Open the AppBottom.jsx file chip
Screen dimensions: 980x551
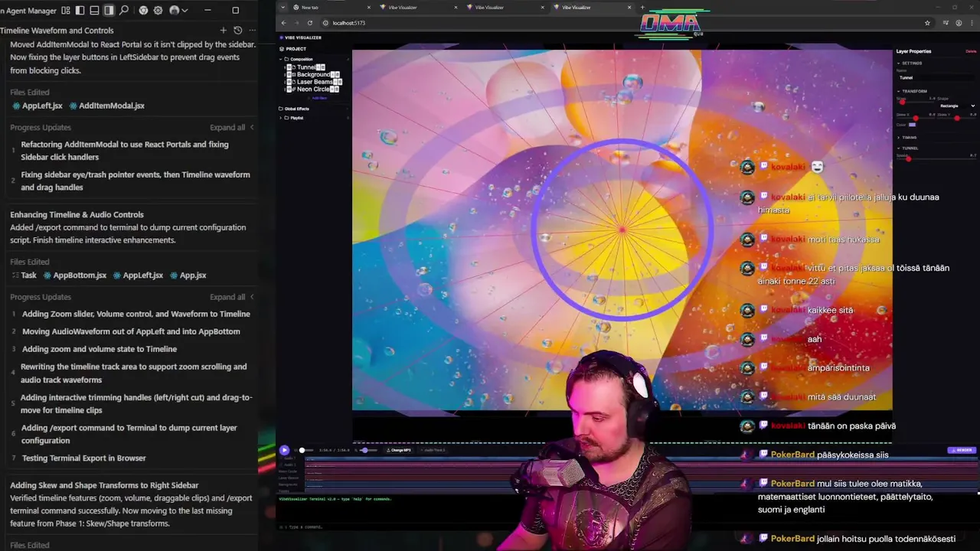[x=75, y=275]
